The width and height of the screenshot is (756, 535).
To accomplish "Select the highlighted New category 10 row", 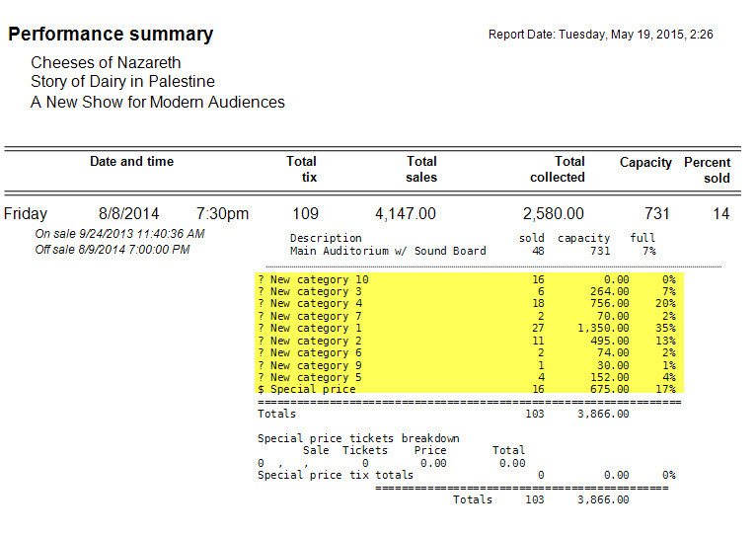I will (469, 279).
